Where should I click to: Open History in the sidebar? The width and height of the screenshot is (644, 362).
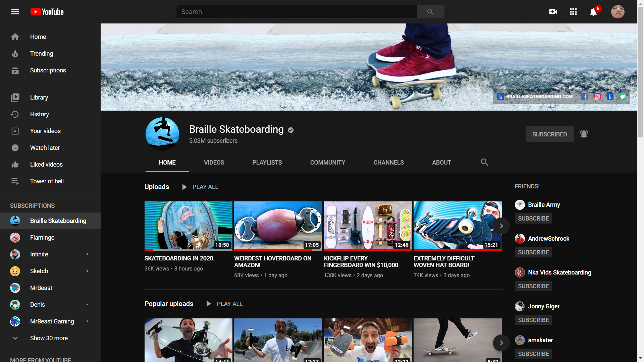[x=50, y=114]
